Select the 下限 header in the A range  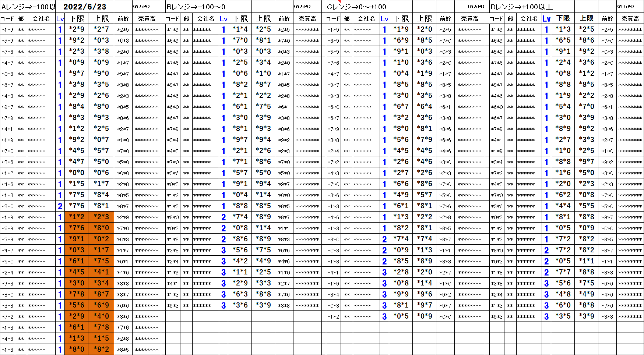point(77,18)
